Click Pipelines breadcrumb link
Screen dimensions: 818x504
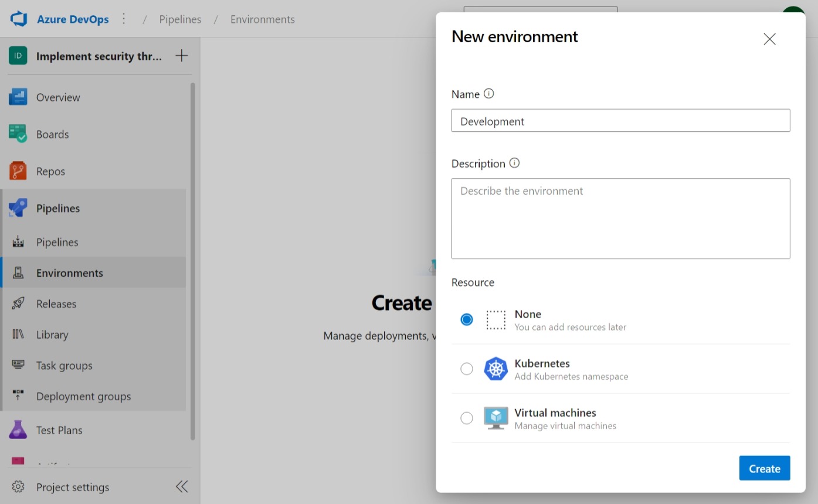[180, 19]
